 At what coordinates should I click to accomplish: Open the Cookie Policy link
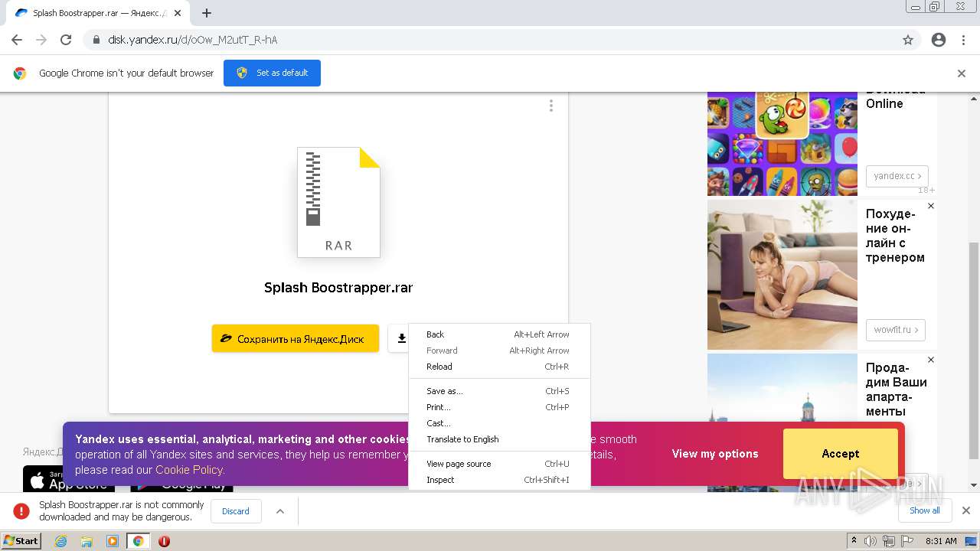click(x=189, y=470)
